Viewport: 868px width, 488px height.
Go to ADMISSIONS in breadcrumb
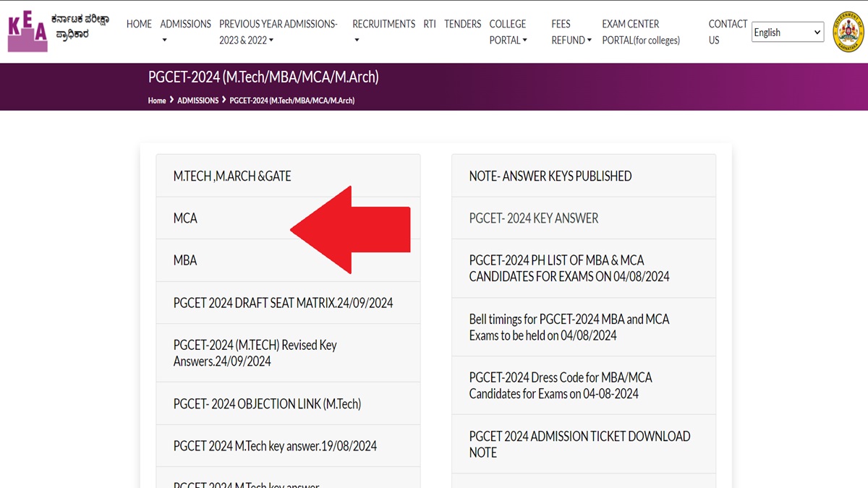197,100
